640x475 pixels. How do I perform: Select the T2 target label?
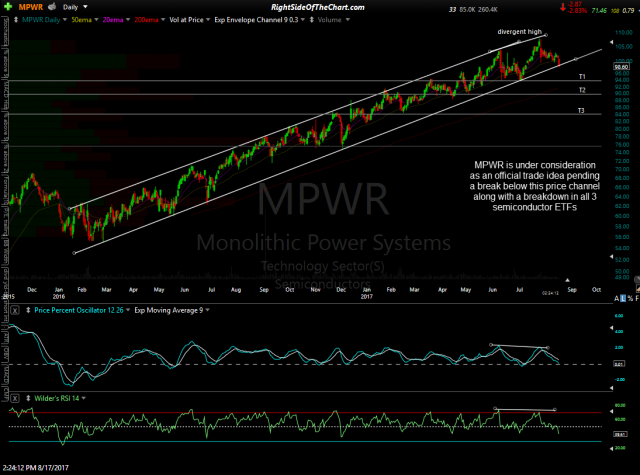coord(582,90)
